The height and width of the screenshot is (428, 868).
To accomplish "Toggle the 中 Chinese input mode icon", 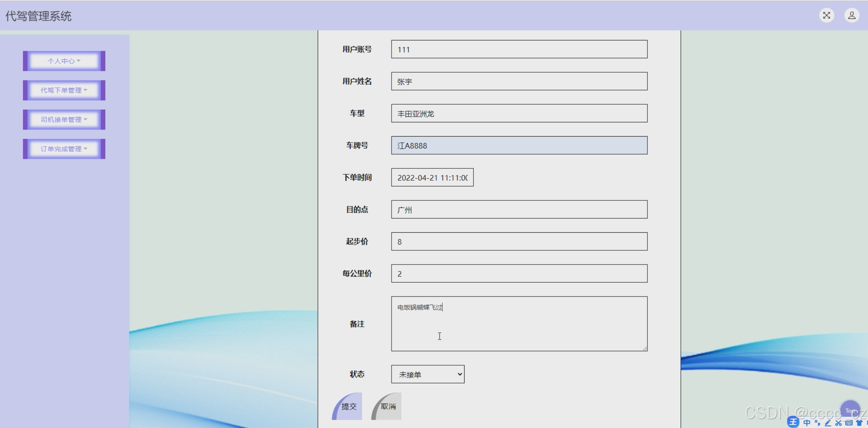I will point(807,423).
